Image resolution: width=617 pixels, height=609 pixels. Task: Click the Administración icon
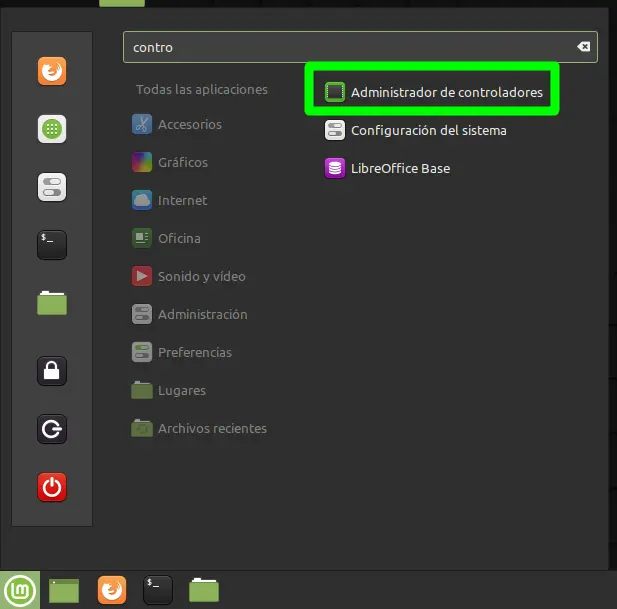[142, 314]
